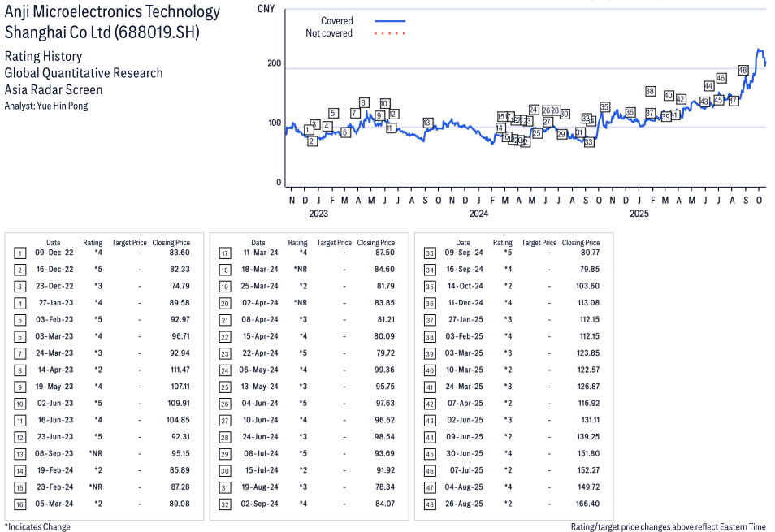This screenshot has width=775, height=532.
Task: Click chart marker 35 in late 2024
Action: coord(604,107)
